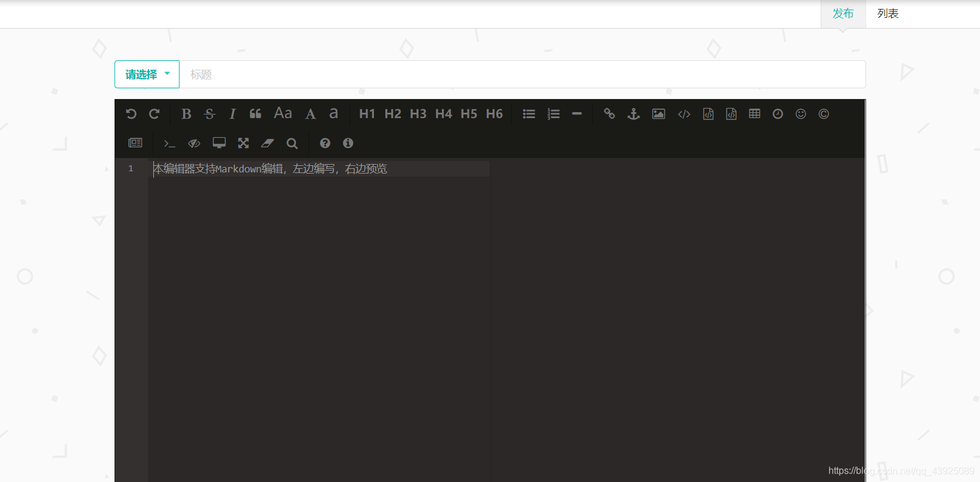Insert an unordered bullet list
The image size is (980, 482).
pos(529,114)
